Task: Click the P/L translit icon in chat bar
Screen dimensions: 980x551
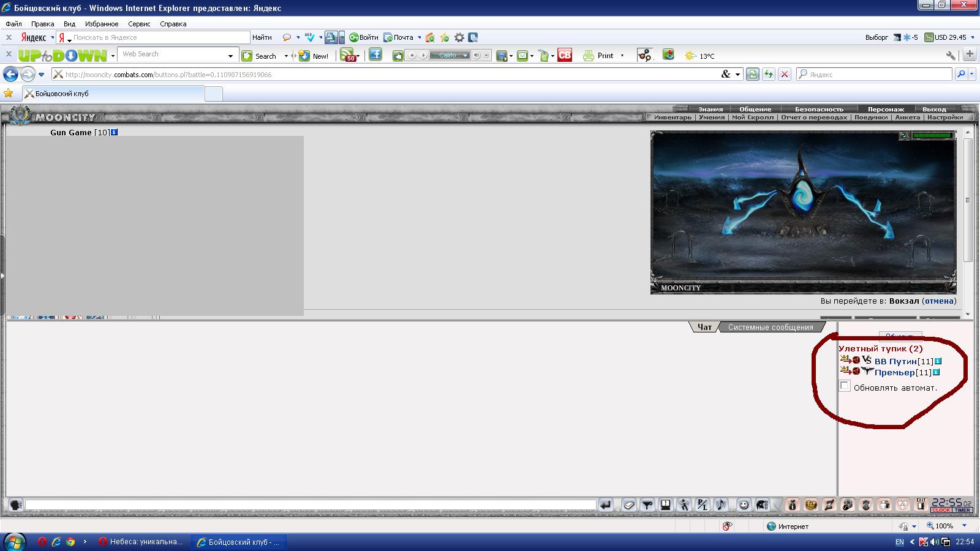Action: (703, 505)
